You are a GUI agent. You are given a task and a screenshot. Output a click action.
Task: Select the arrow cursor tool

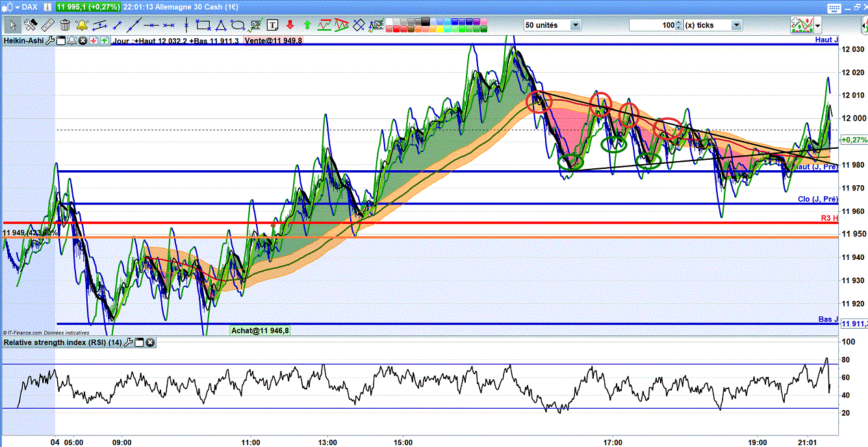coord(12,25)
